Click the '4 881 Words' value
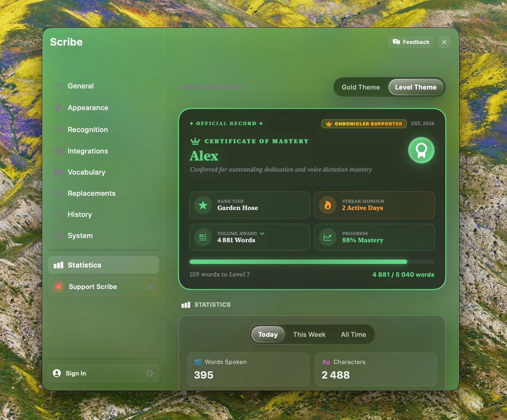This screenshot has width=507, height=420. click(236, 240)
